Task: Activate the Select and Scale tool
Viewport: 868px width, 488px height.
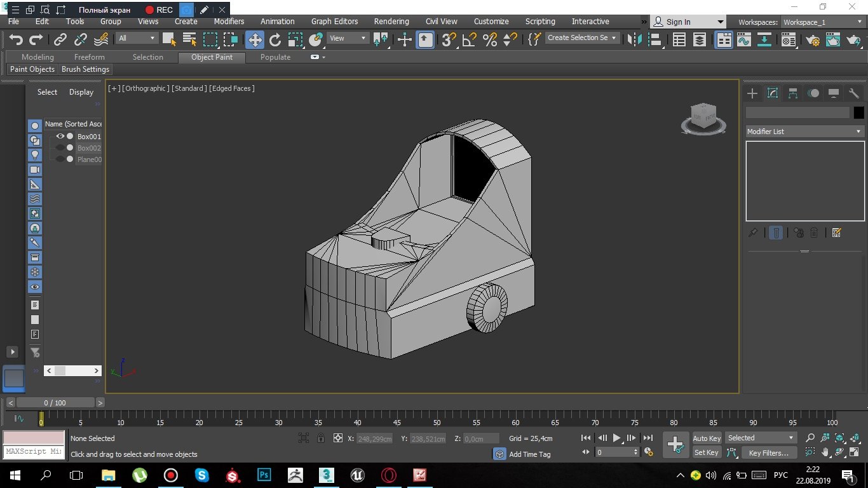Action: pyautogui.click(x=295, y=40)
